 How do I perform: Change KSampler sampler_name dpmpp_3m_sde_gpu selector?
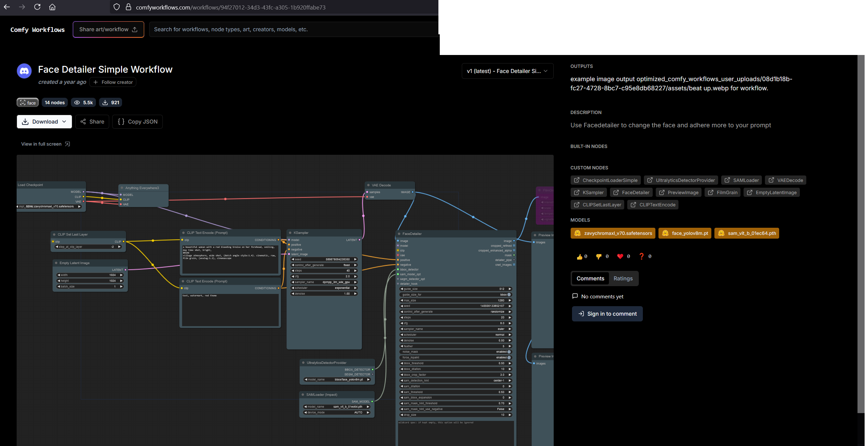click(x=324, y=282)
